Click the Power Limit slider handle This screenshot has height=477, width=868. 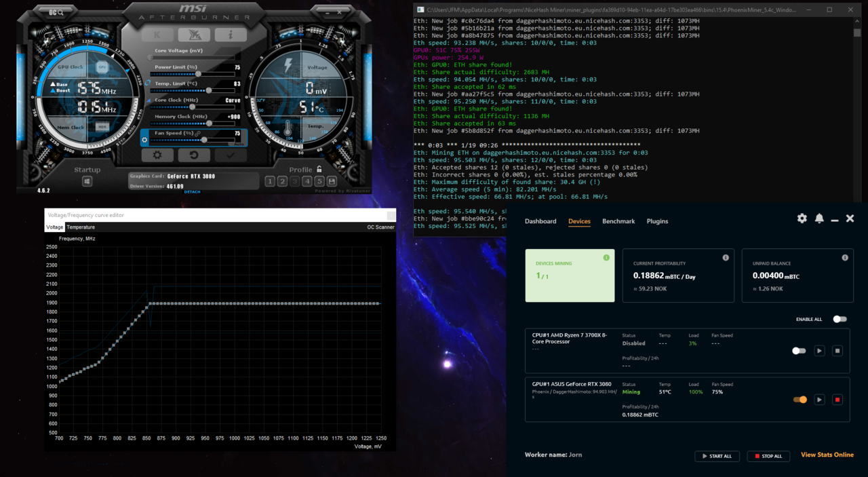(x=198, y=74)
